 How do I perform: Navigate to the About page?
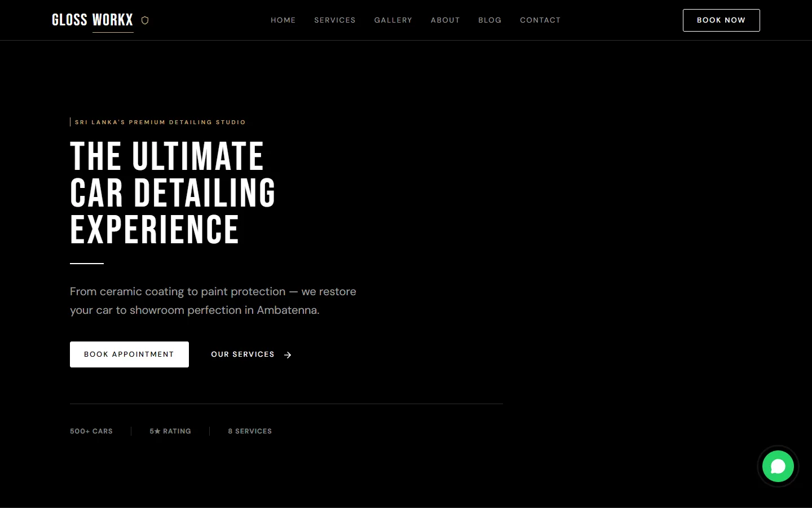(x=445, y=20)
